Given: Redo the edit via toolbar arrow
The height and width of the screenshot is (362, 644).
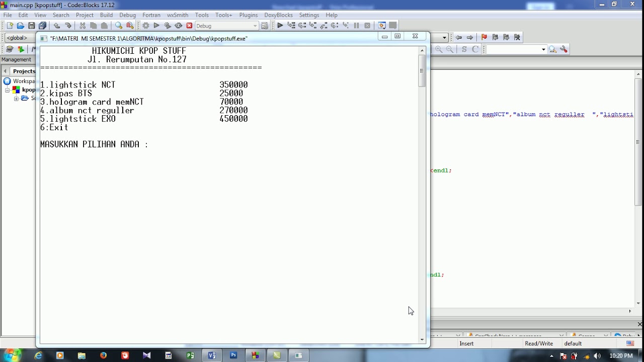Looking at the screenshot, I should pyautogui.click(x=68, y=26).
